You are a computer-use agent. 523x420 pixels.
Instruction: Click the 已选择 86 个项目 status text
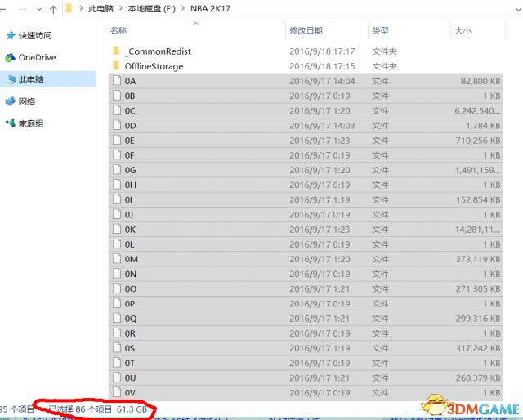[x=80, y=409]
